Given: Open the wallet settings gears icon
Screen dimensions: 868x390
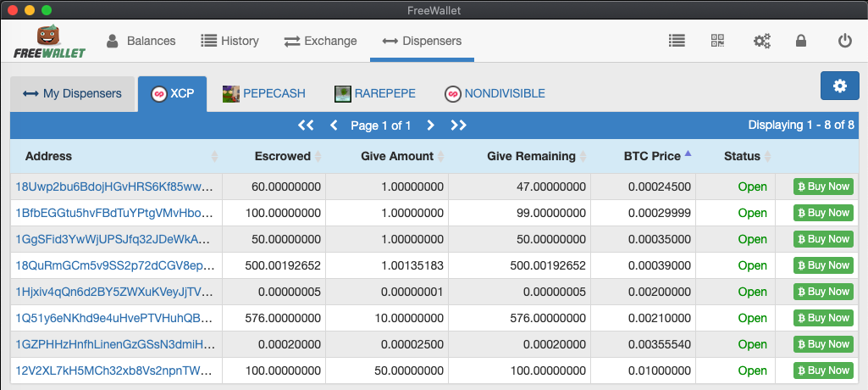Looking at the screenshot, I should (x=762, y=41).
